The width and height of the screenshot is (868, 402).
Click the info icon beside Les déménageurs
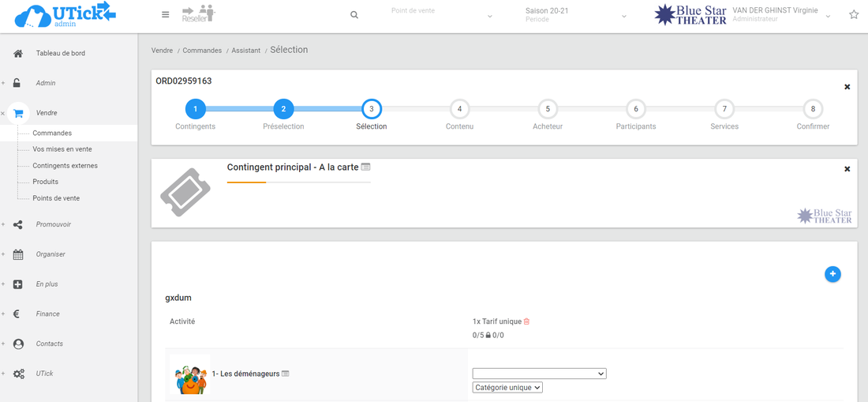pos(286,374)
